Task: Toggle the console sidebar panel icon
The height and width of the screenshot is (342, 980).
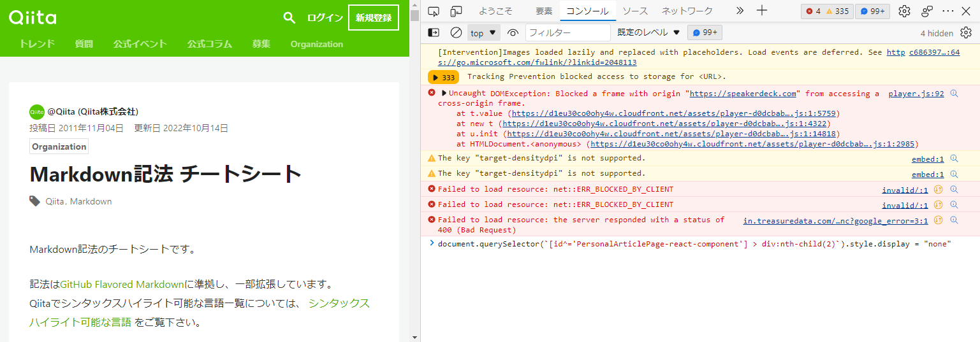Action: click(x=434, y=32)
